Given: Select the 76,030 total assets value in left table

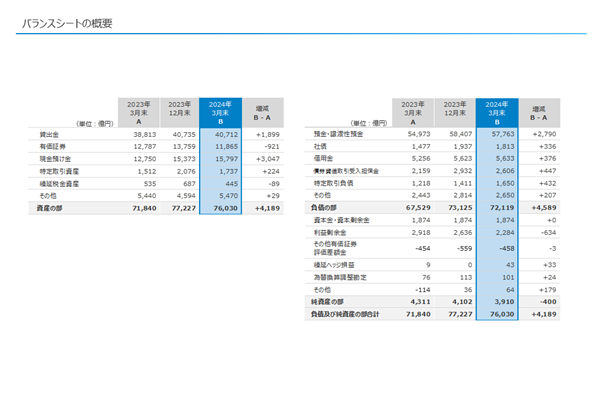Looking at the screenshot, I should (226, 208).
